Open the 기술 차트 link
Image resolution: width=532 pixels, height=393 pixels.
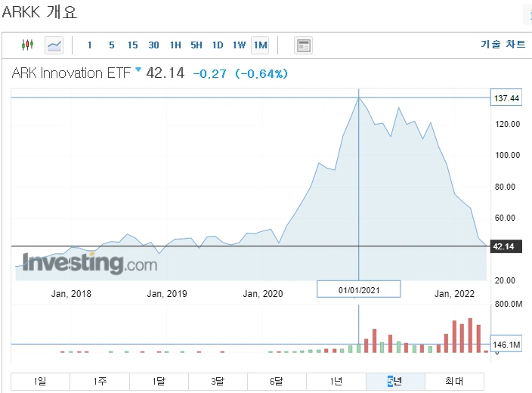503,44
